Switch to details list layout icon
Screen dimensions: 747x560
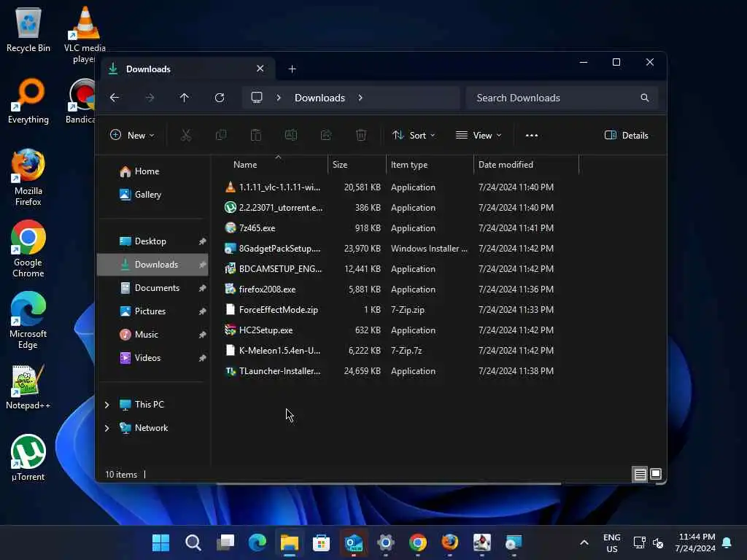pyautogui.click(x=640, y=474)
